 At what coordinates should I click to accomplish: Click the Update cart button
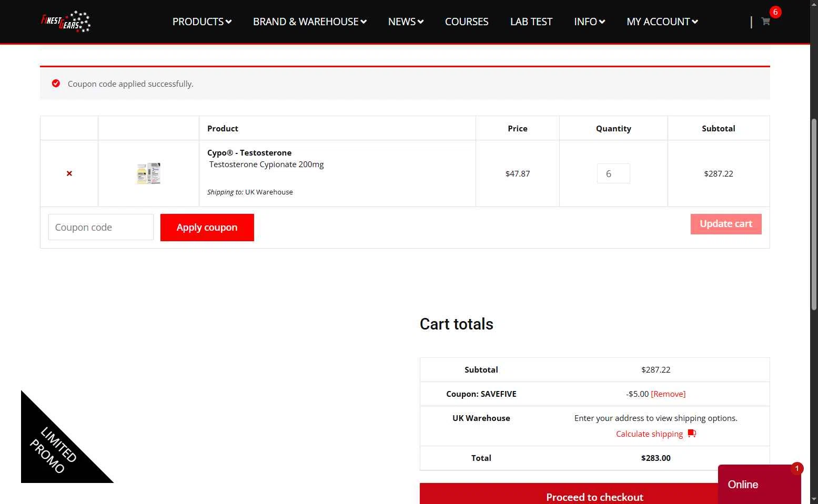(726, 224)
